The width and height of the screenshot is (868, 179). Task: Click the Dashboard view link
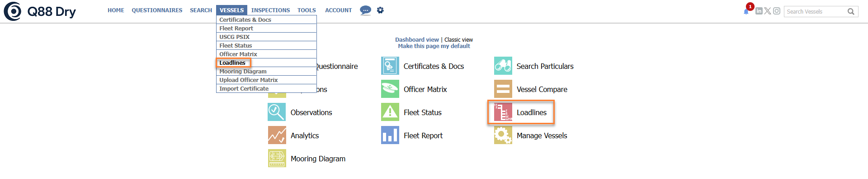[x=417, y=40]
